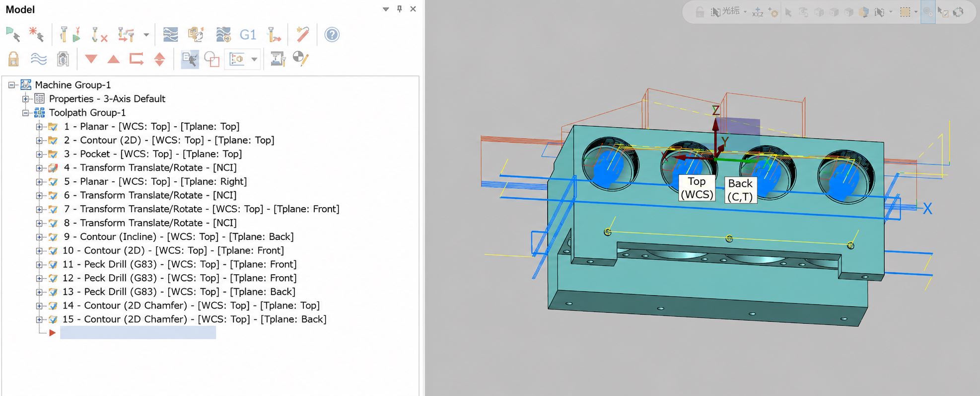Image resolution: width=980 pixels, height=396 pixels.
Task: Expand operation 1 - Planar Top
Action: 39,127
